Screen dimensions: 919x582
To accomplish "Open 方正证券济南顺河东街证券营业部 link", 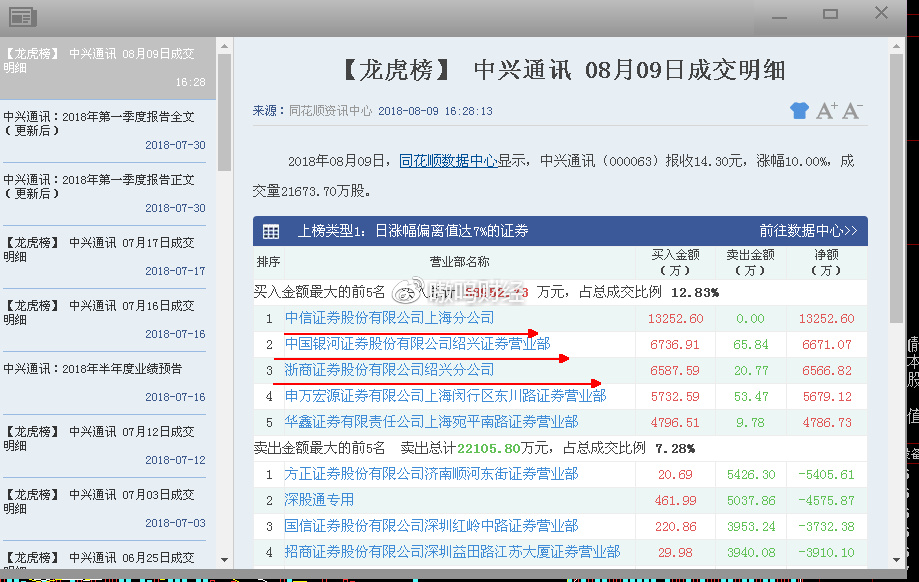I will [431, 474].
